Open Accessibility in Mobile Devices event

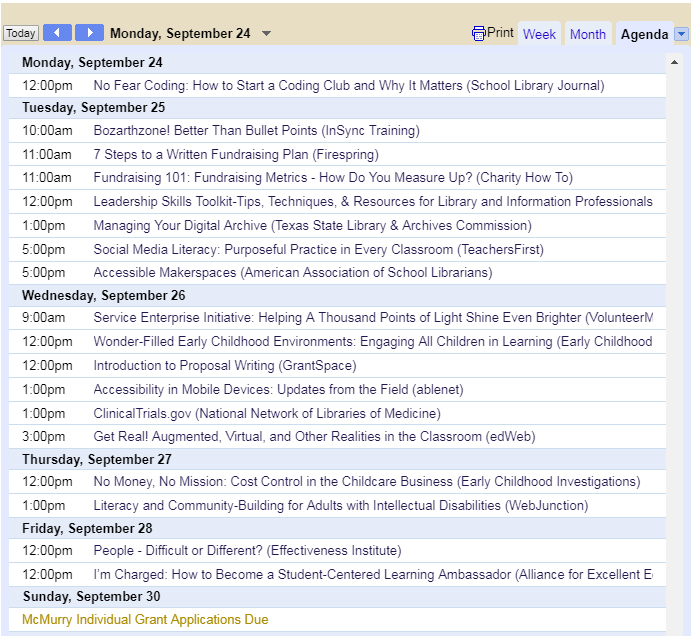[x=278, y=390]
